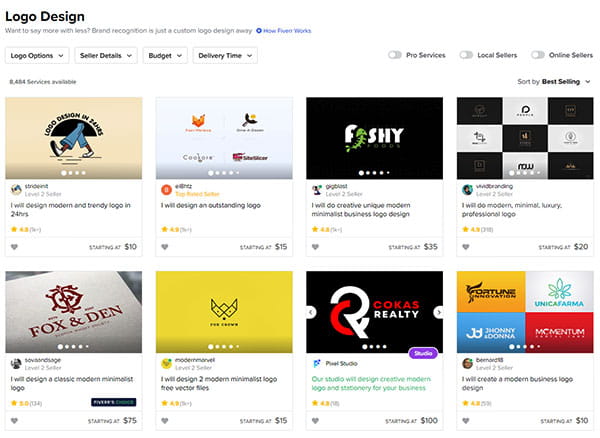600x438 pixels.
Task: Open gig 'I will design an outstanding logo'
Action: 210,205
